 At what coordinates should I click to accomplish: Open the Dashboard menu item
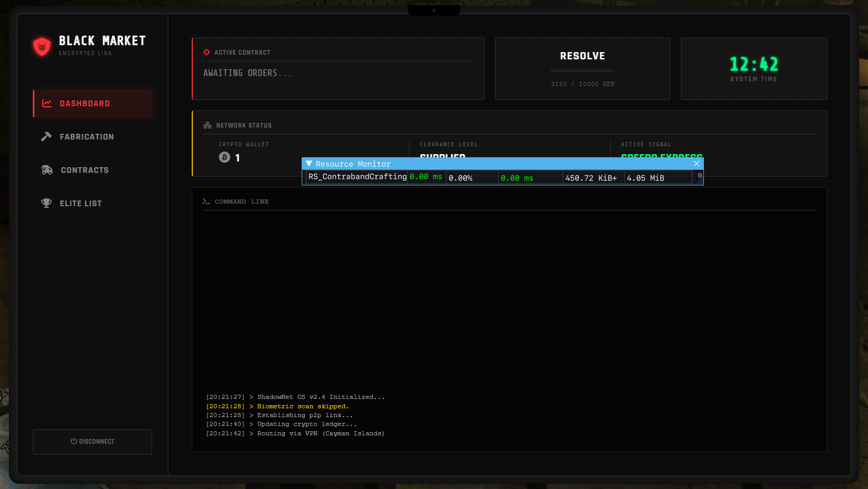[93, 104]
